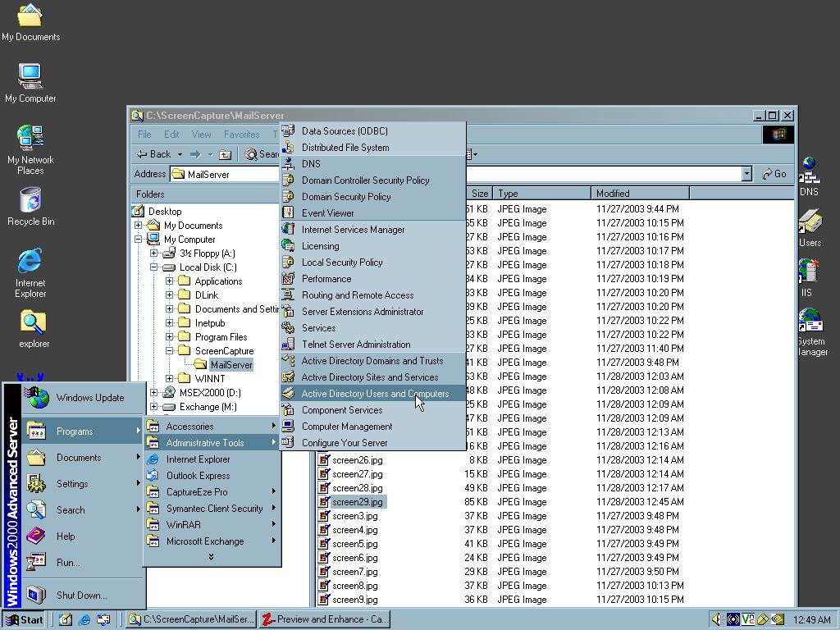Open Component Services

pos(373,410)
